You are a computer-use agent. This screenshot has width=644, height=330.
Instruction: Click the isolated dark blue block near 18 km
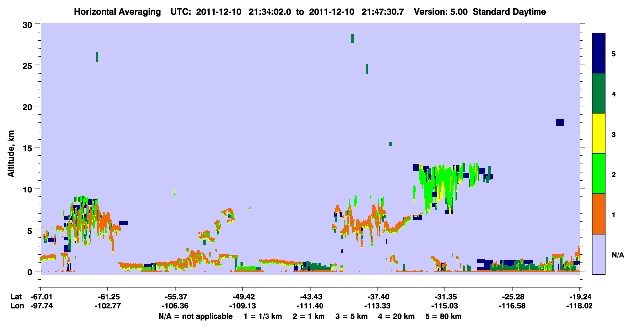coord(560,122)
